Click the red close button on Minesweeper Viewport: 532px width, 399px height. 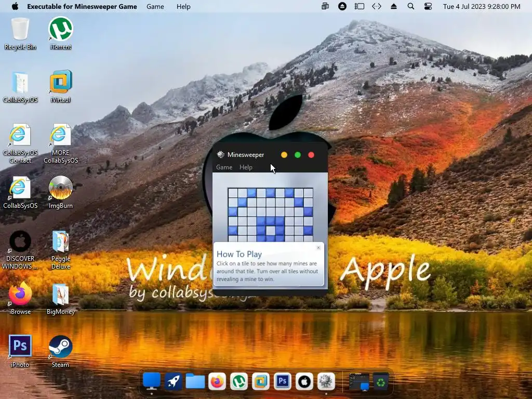pos(311,155)
